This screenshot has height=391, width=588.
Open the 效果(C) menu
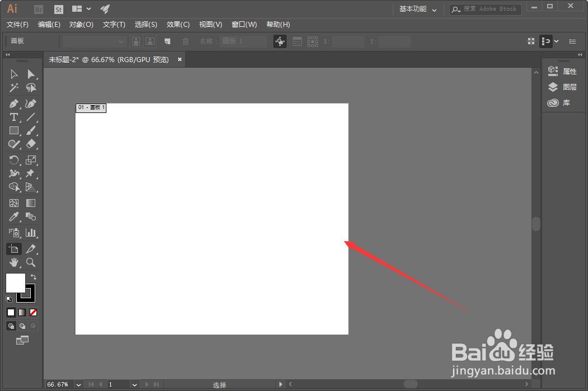(x=178, y=25)
